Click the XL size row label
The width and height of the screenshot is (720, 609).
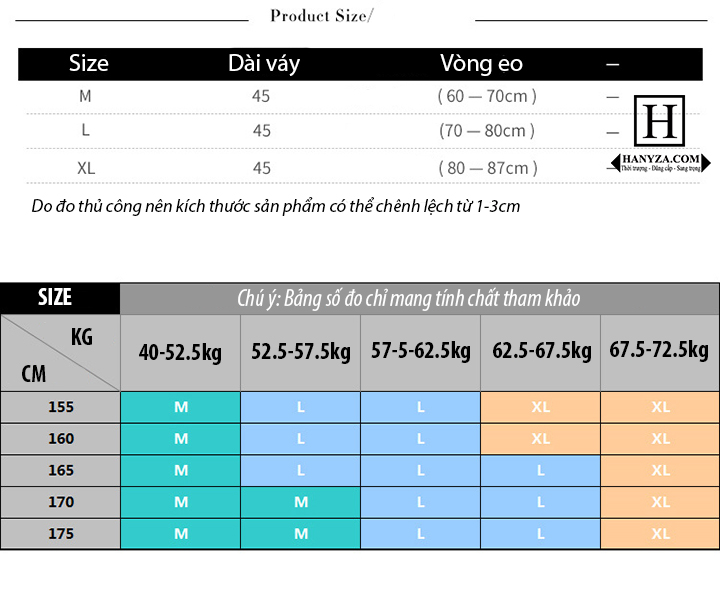(86, 168)
